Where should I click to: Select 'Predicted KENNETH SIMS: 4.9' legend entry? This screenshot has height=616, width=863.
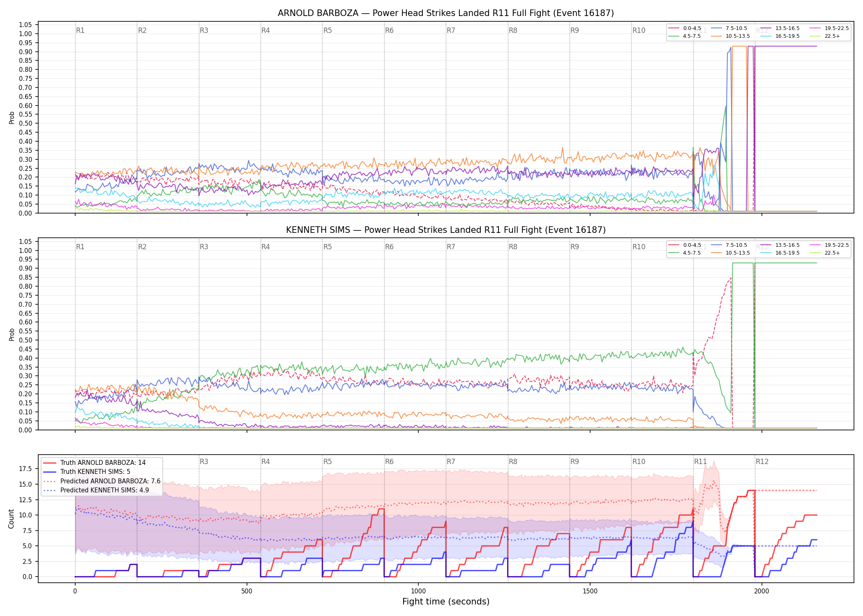(x=96, y=490)
